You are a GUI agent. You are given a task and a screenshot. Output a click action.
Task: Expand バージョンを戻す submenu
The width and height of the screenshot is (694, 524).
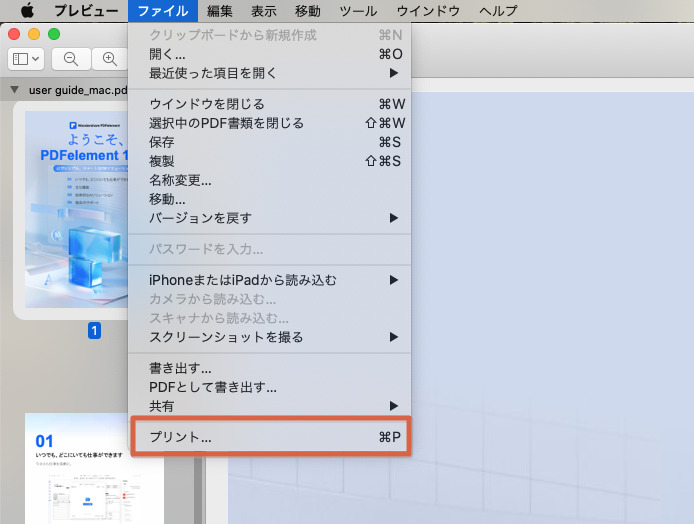[x=270, y=218]
